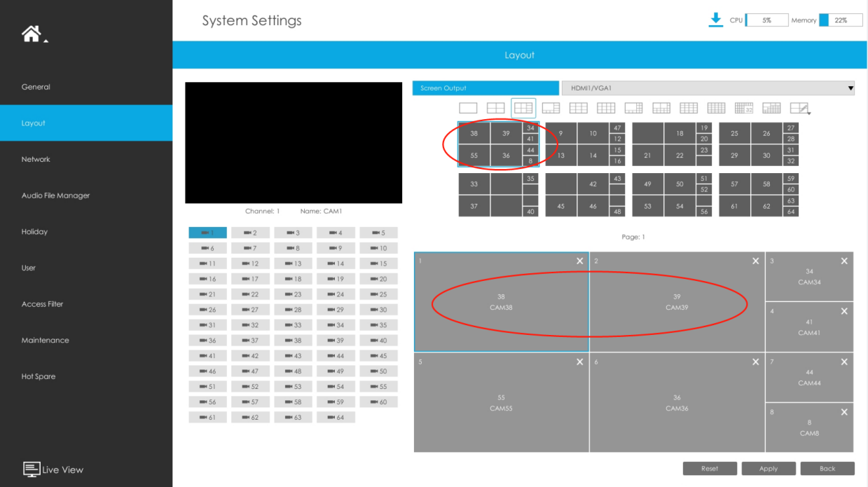Select page thumbnail containing cameras 25 and 26
Screen dimensions: 868x487
(759, 144)
